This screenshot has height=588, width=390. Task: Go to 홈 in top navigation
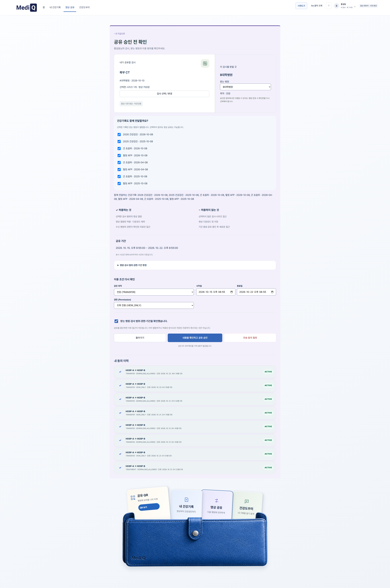(44, 7)
